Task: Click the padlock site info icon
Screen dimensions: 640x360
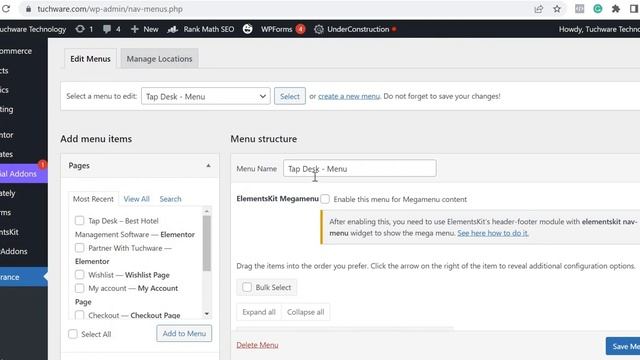Action: (x=28, y=9)
